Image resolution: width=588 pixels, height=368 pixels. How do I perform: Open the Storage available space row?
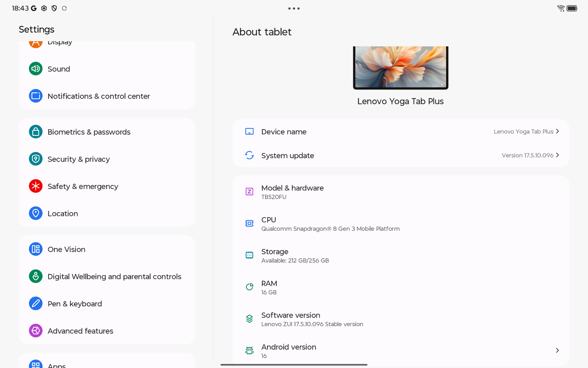(401, 255)
